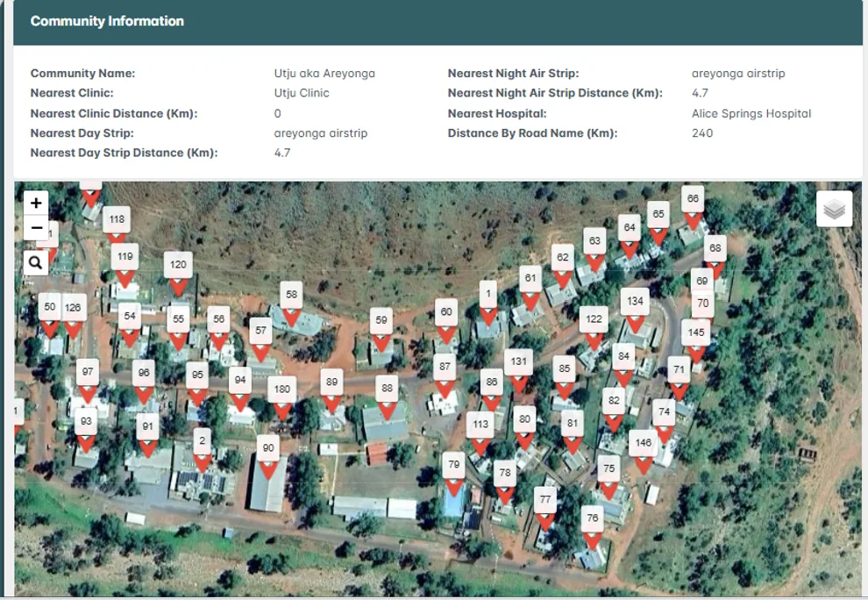
Task: Select map marker 76
Action: [593, 527]
